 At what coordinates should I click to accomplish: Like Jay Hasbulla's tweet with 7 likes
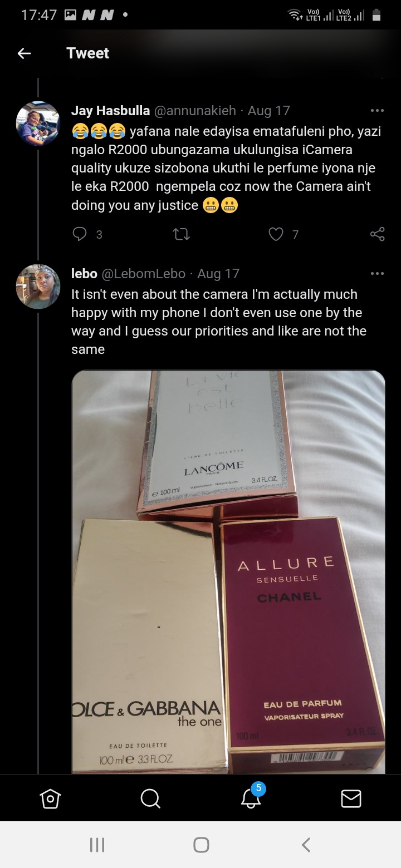point(276,234)
